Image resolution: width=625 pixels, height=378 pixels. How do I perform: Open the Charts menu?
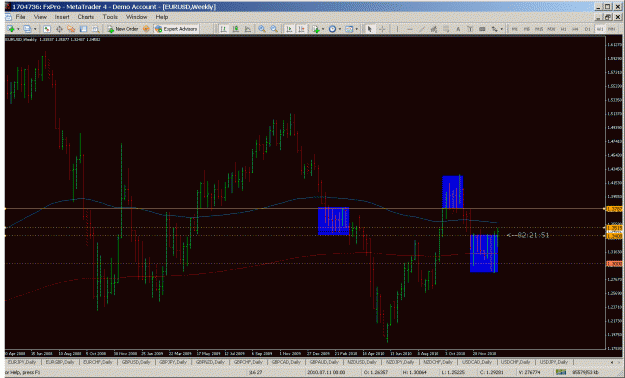(86, 17)
